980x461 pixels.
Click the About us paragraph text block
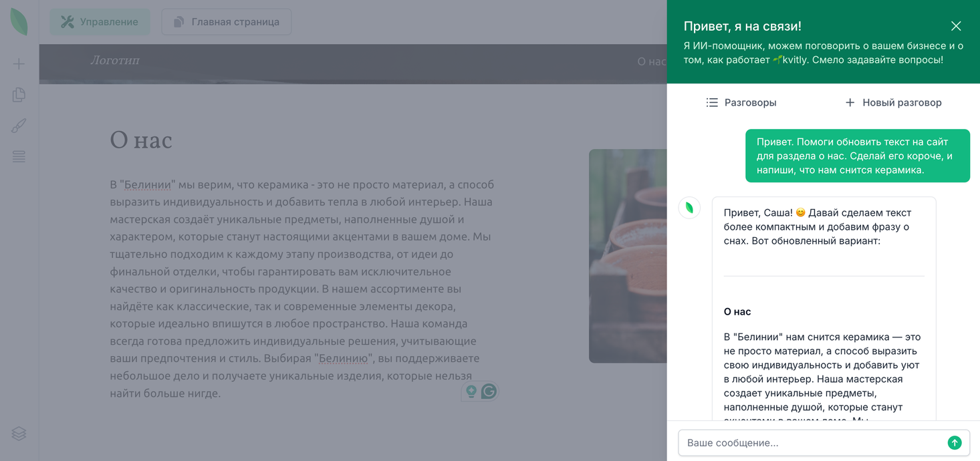302,289
